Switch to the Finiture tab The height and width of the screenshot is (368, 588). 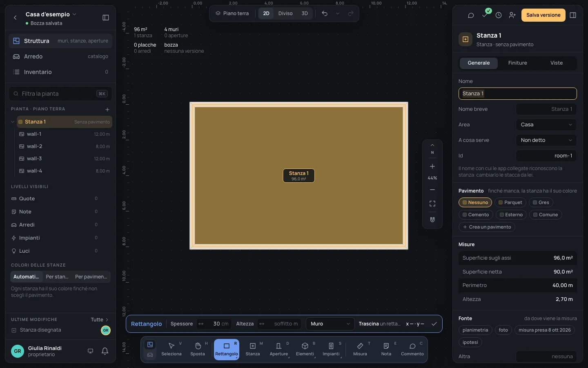[517, 63]
